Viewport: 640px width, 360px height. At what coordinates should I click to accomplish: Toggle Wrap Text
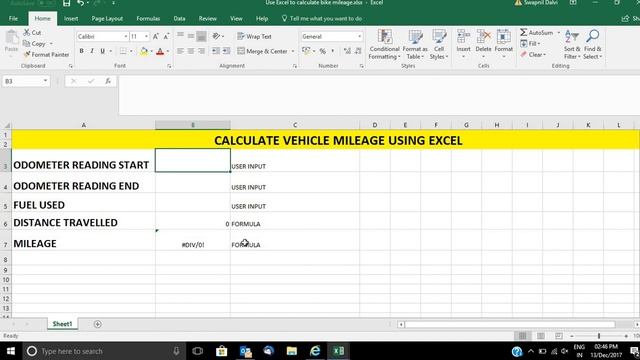pyautogui.click(x=254, y=36)
